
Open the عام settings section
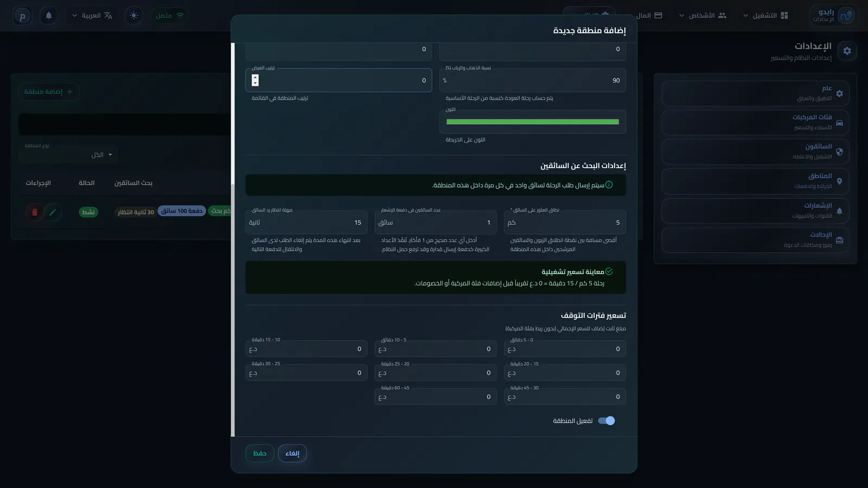(x=755, y=93)
